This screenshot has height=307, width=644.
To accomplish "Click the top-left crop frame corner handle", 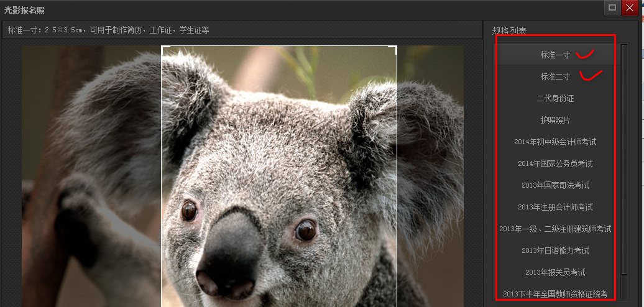I will coord(166,50).
